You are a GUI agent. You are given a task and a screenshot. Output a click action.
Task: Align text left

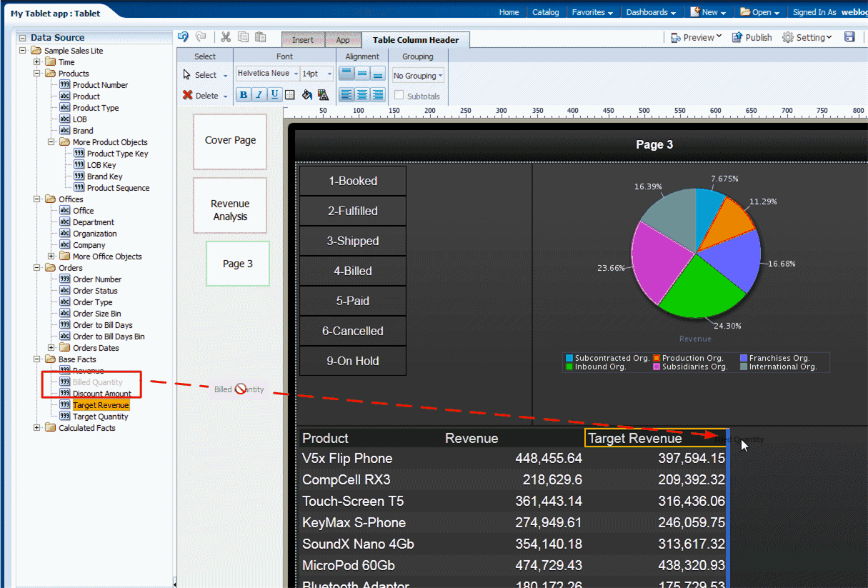346,94
